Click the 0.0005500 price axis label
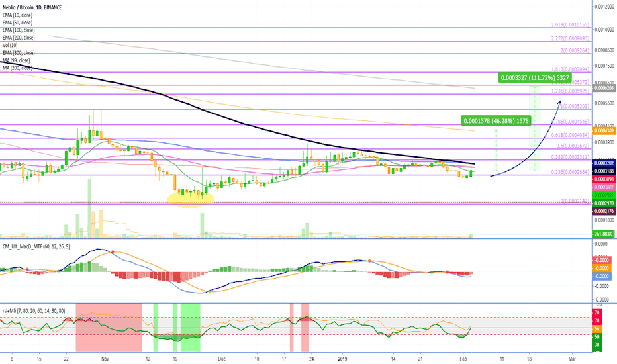 604,103
